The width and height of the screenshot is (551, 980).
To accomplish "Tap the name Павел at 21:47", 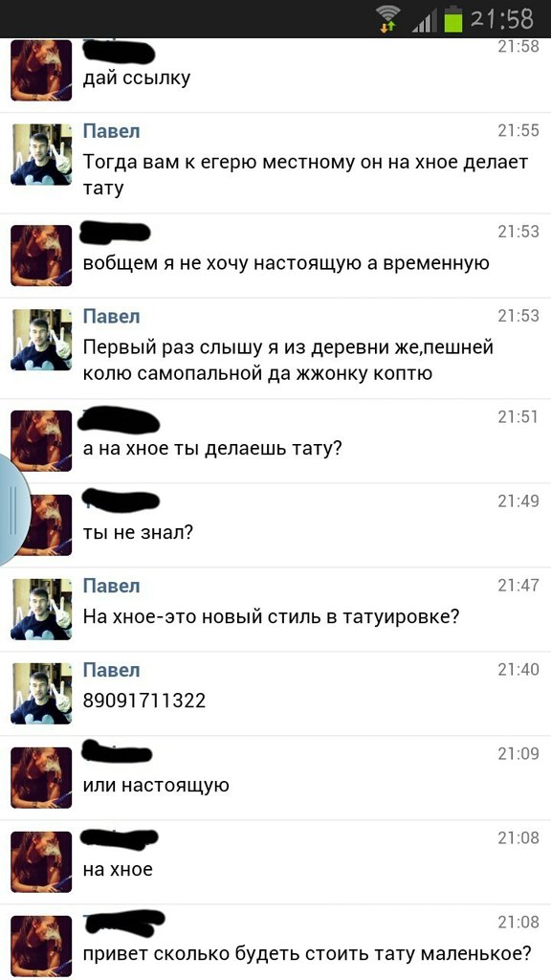I will (112, 587).
